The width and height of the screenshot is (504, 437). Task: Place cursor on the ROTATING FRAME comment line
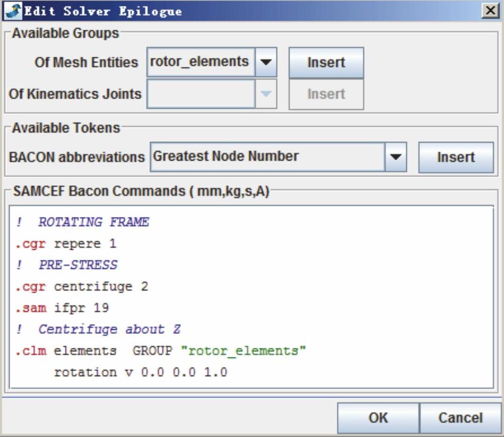[x=93, y=222]
